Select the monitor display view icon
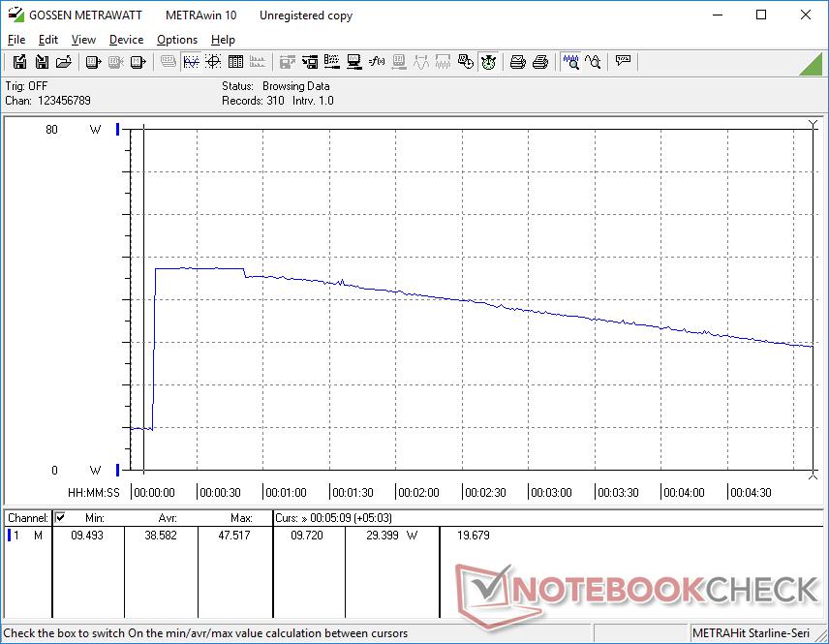 (355, 61)
